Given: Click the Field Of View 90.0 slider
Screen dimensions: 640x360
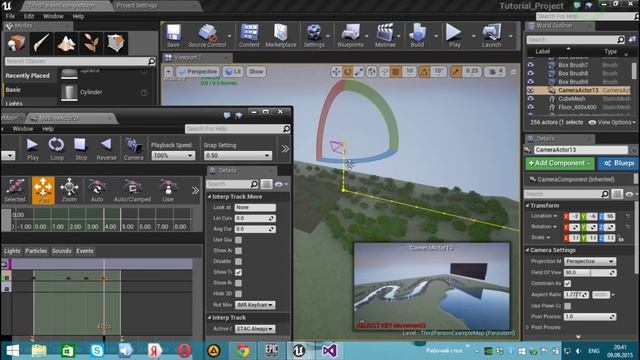Looking at the screenshot, I should coord(590,272).
